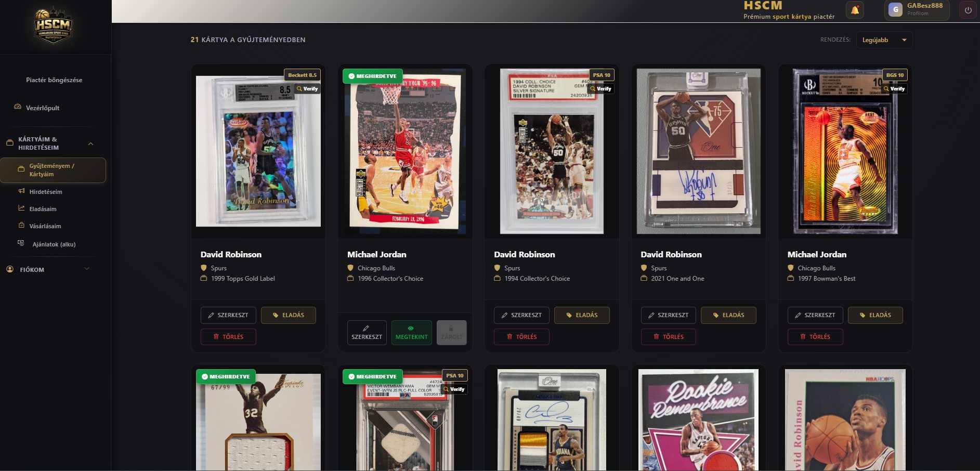Click the Piactér böngészése link
This screenshot has width=980, height=471.
[54, 80]
